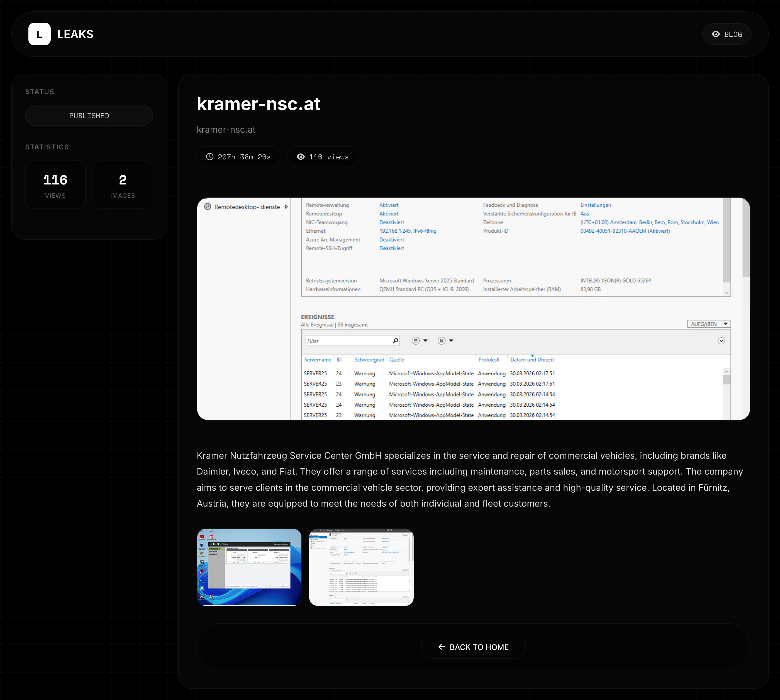Click the white L logo icon

click(x=39, y=34)
